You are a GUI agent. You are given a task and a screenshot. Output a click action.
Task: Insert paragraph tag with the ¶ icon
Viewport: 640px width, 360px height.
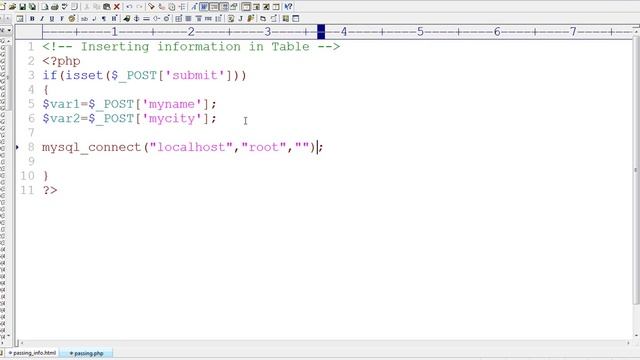coord(104,19)
